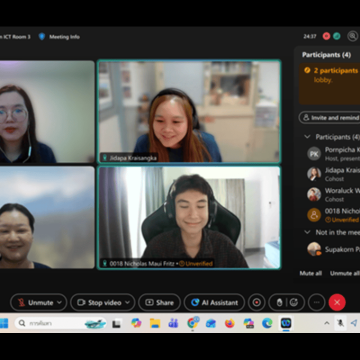Screen dimensions: 360x360
Task: Click the magnifier search icon at top right
Action: 352,36
